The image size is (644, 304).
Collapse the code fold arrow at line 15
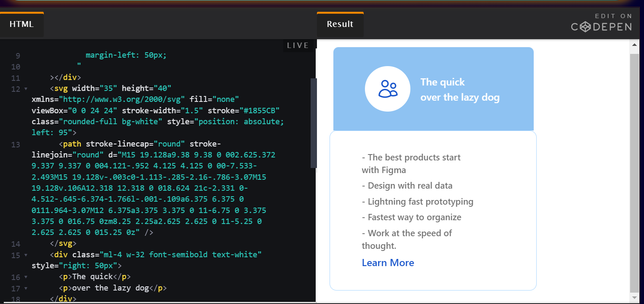(26, 255)
